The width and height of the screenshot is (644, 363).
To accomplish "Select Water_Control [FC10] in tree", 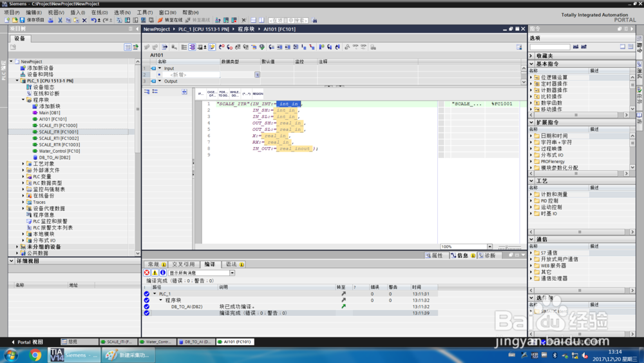I will click(x=59, y=151).
